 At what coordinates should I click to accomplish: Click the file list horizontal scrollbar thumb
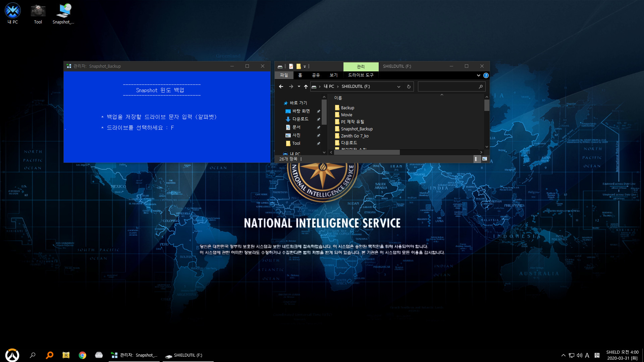coord(367,152)
